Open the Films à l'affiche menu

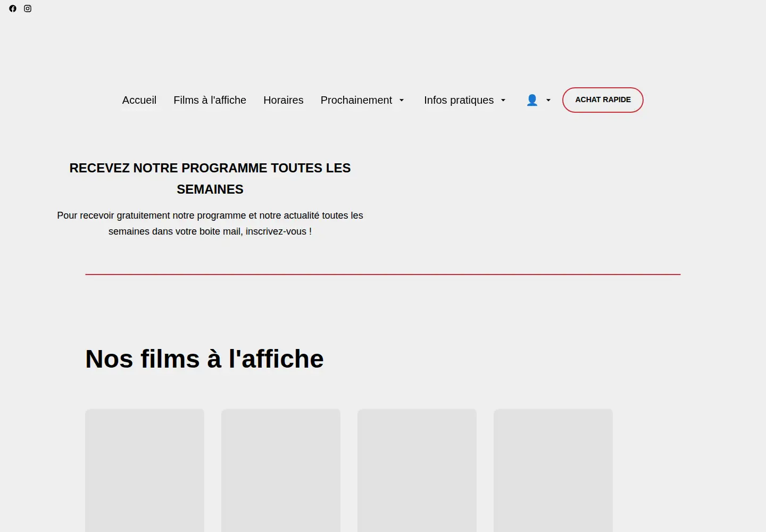[210, 100]
